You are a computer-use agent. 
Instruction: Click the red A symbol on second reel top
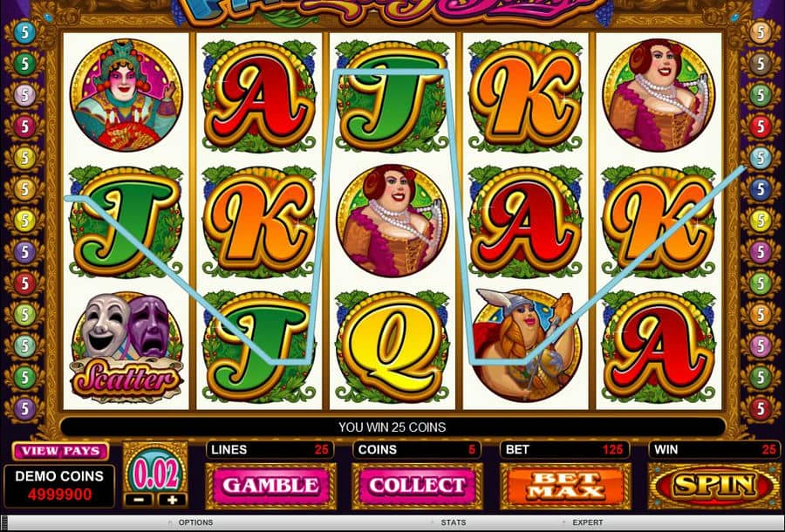point(259,96)
